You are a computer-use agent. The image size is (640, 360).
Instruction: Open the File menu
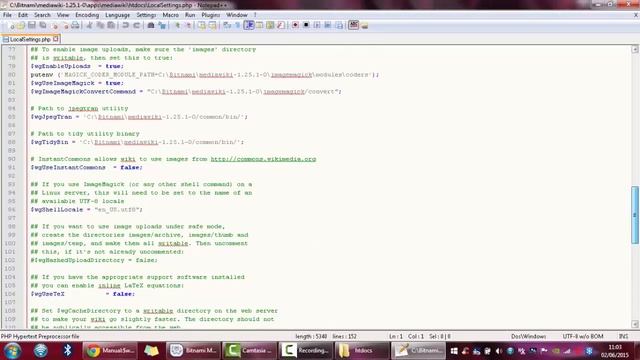coord(7,15)
